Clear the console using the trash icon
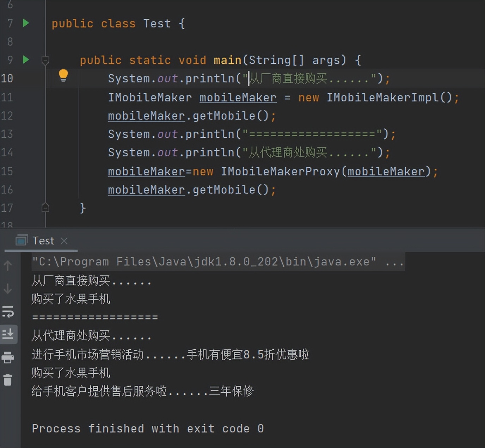Screen dimensions: 485x448 (8, 381)
